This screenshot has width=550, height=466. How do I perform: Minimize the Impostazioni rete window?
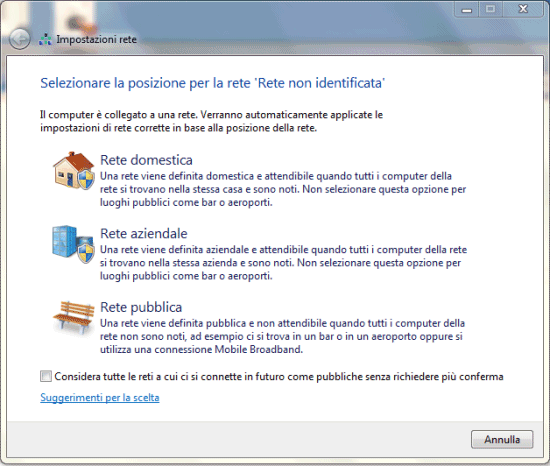(467, 9)
